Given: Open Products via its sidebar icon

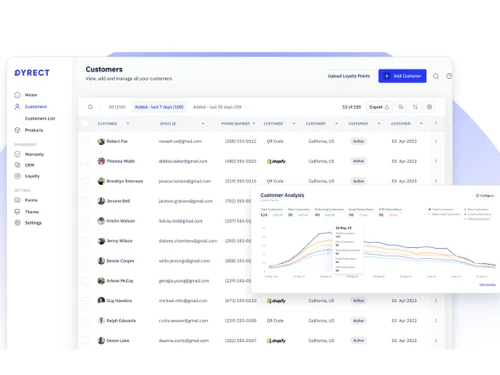Looking at the screenshot, I should point(17,130).
